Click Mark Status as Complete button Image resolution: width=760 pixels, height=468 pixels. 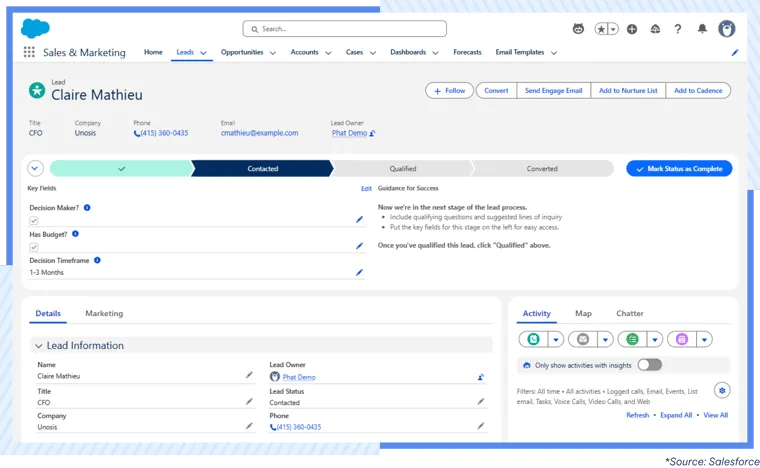click(x=679, y=169)
